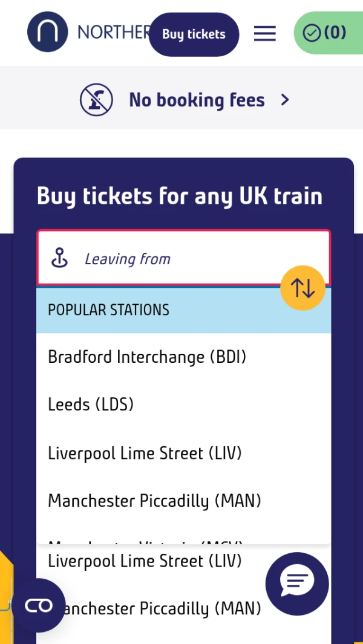Choose Manchester Piccadilly (MAN) in dropdown
This screenshot has height=644, width=363.
184,501
